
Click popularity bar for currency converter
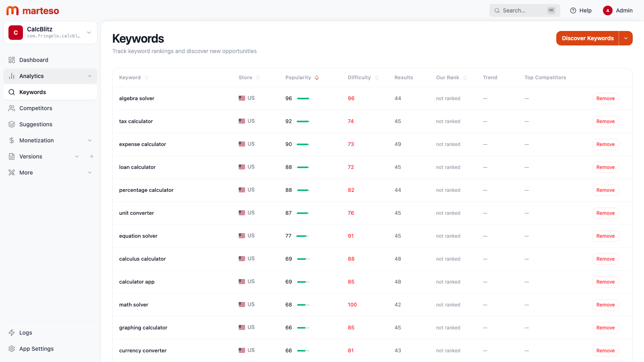303,351
